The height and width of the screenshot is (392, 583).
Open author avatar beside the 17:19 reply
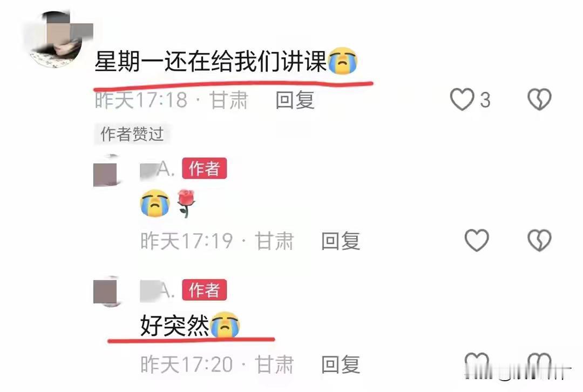[106, 171]
